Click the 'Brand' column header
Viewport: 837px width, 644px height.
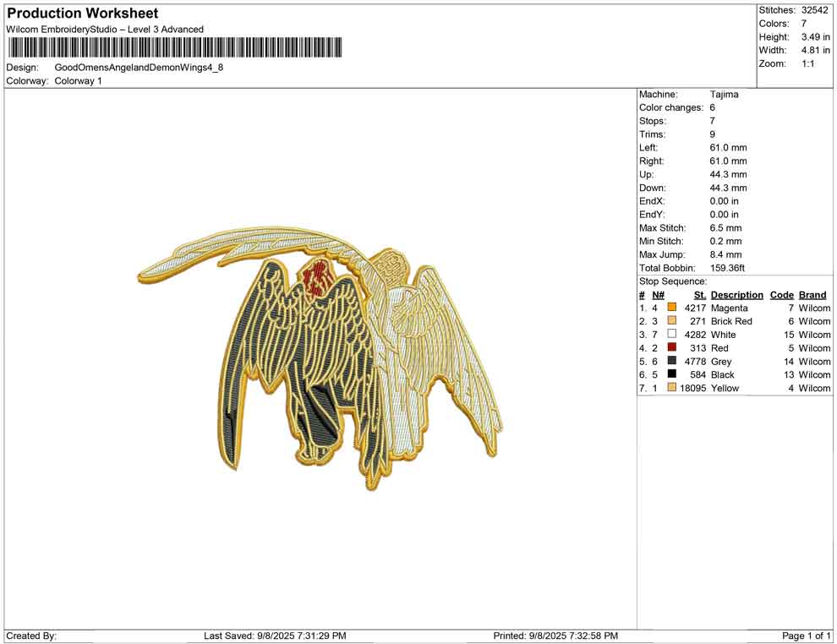pos(813,294)
